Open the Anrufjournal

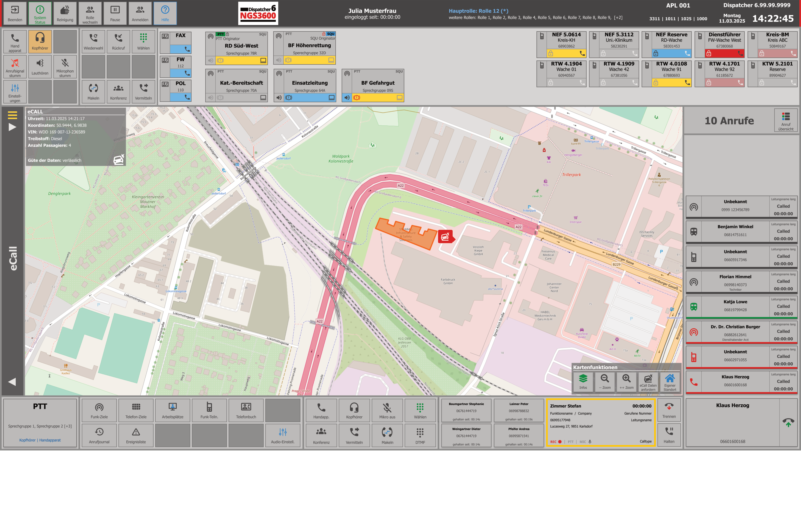[99, 435]
